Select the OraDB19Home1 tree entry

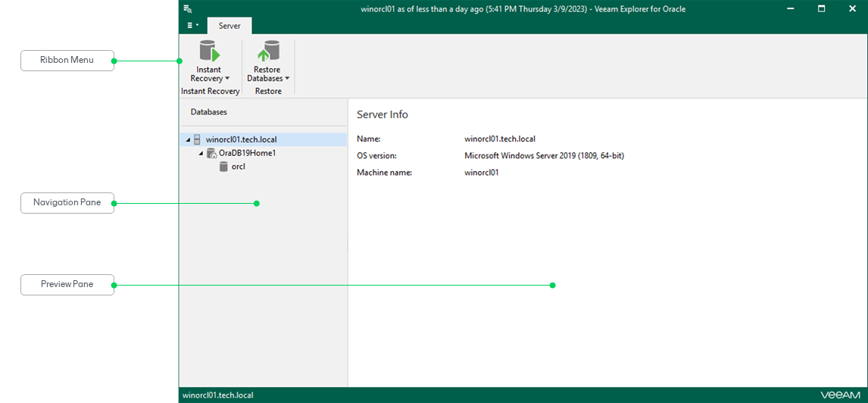247,153
